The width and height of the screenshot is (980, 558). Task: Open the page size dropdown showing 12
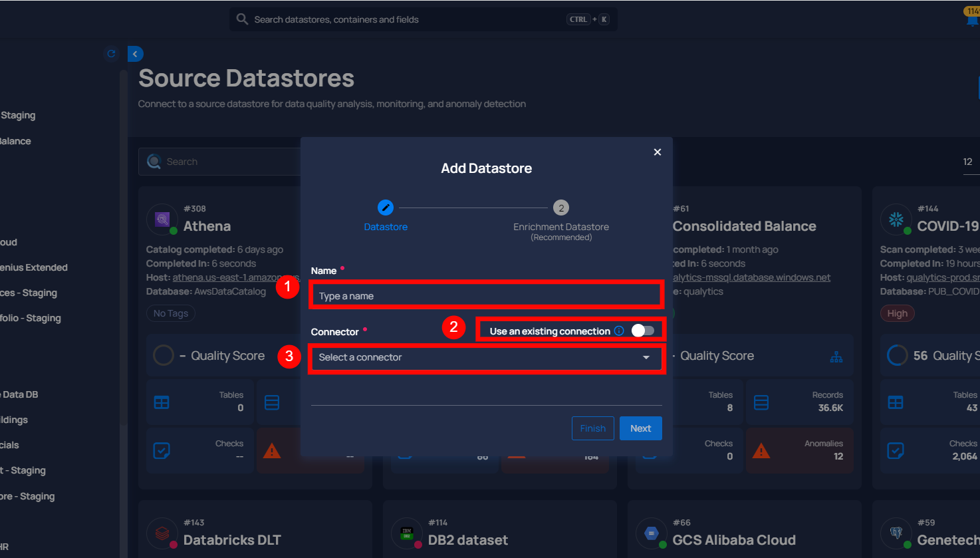[x=971, y=162]
